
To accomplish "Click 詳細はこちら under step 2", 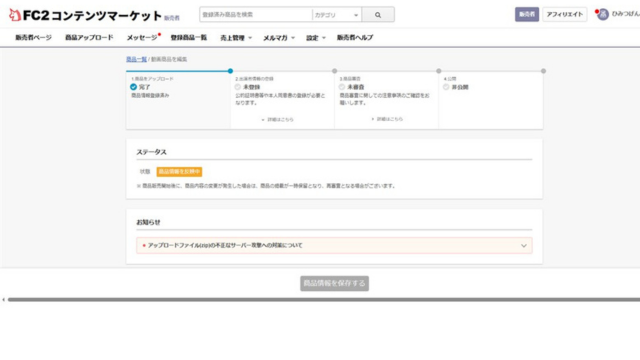I will (x=280, y=120).
